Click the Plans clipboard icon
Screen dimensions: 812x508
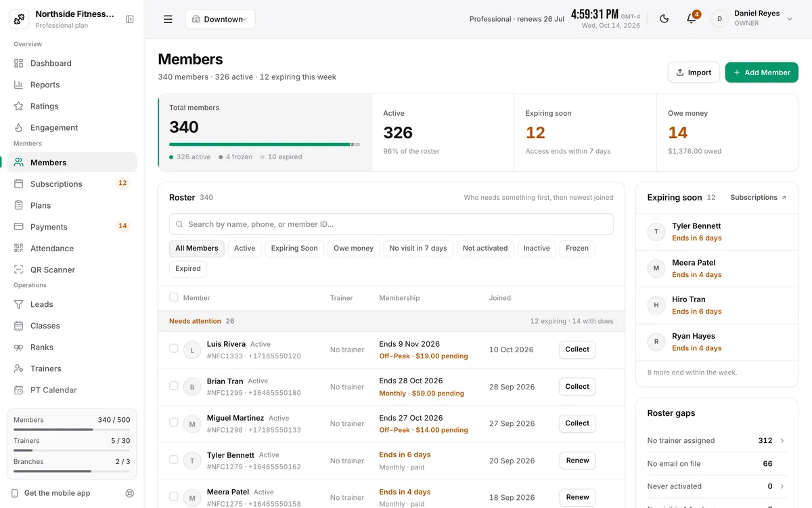(x=18, y=205)
